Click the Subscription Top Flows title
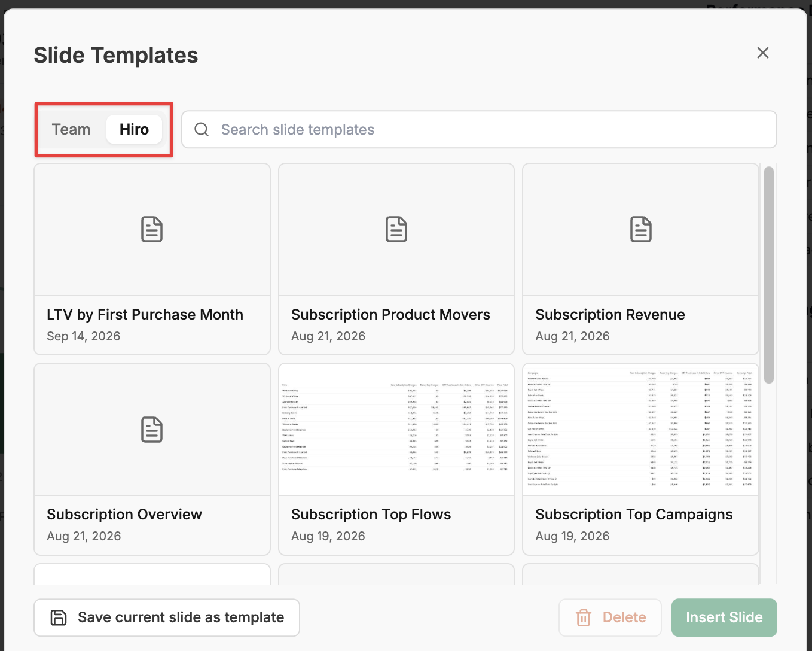Image resolution: width=812 pixels, height=651 pixels. coord(371,515)
